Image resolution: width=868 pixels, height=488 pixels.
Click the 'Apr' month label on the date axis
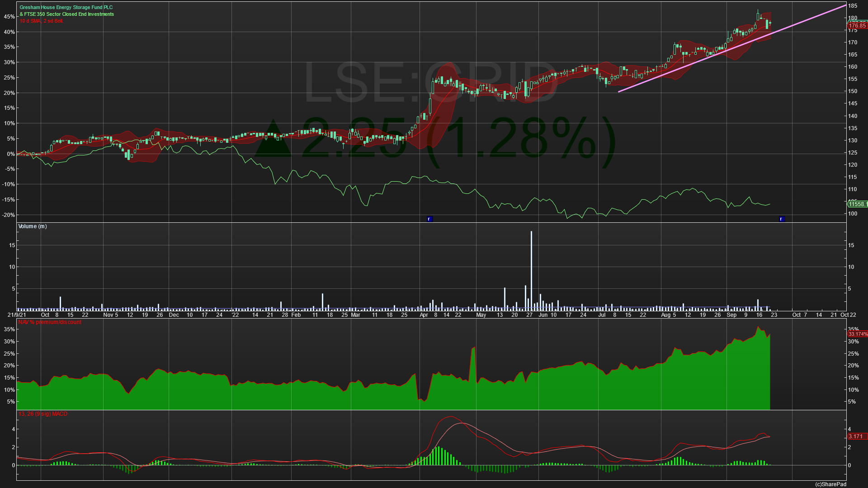click(424, 315)
